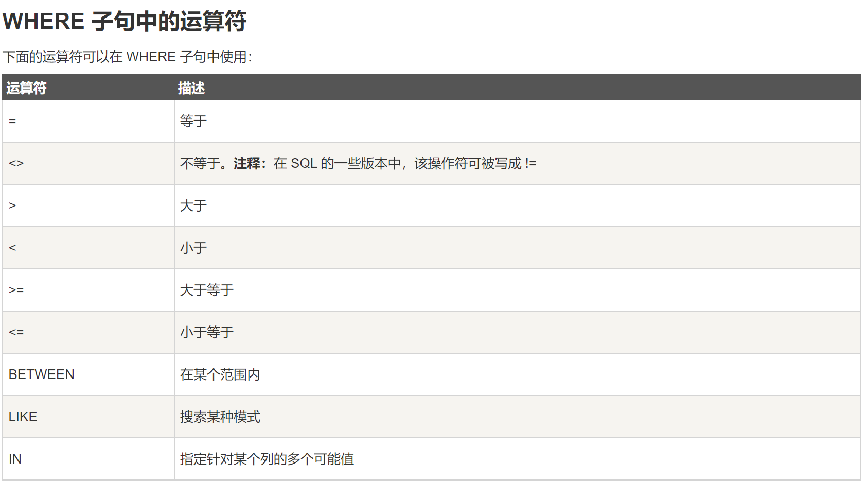Click the LIKE operator cell
Screen dimensions: 868x497
(x=23, y=417)
